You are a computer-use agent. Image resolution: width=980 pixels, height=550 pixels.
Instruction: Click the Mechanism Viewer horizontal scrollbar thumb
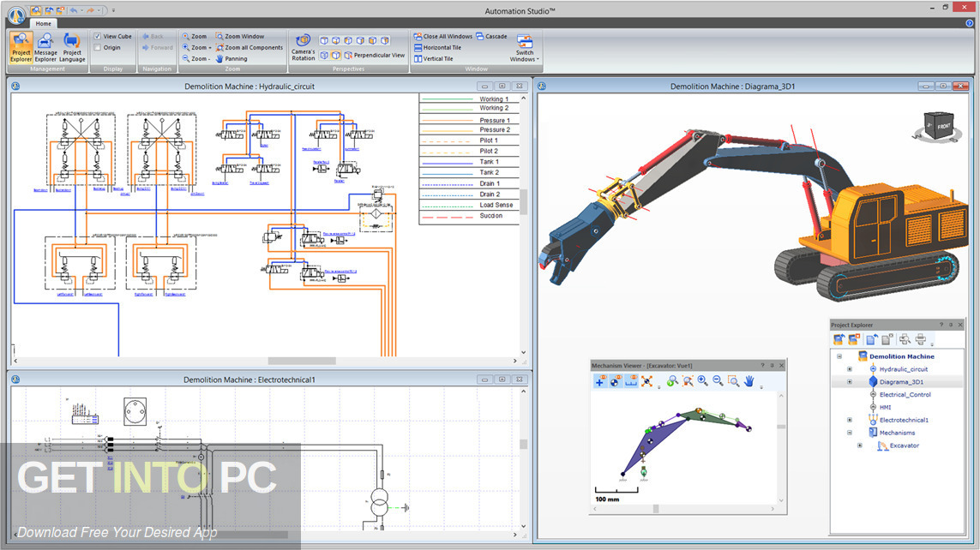point(656,509)
